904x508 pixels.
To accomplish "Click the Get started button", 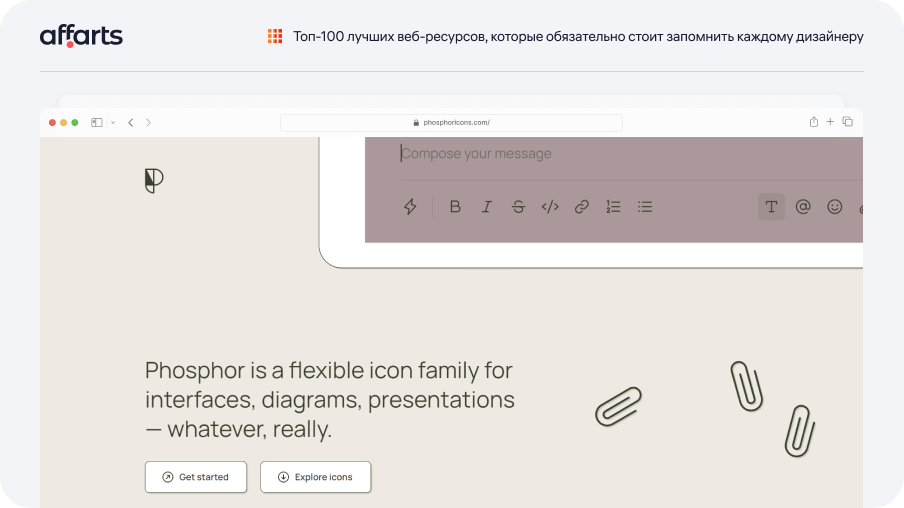I will pyautogui.click(x=196, y=477).
